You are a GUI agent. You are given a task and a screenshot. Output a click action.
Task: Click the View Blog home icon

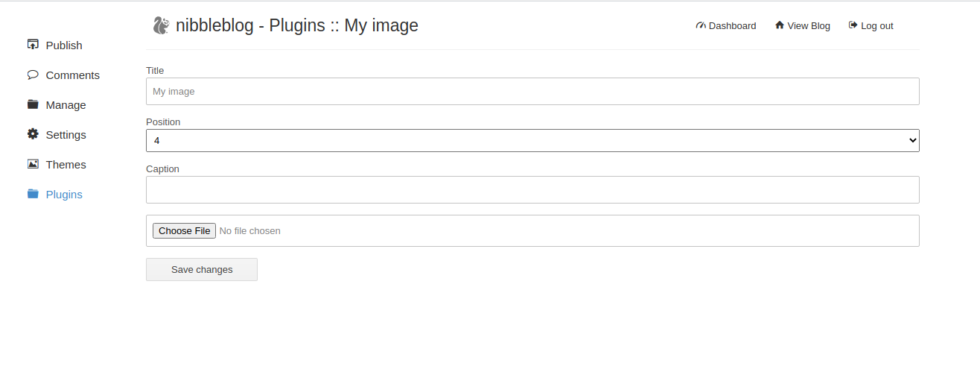pos(780,25)
